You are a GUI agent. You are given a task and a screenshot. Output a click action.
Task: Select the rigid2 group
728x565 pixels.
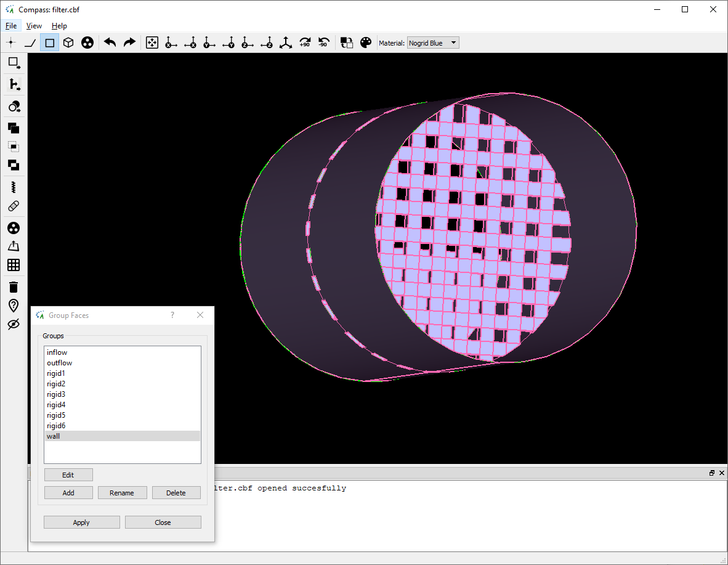[123, 384]
